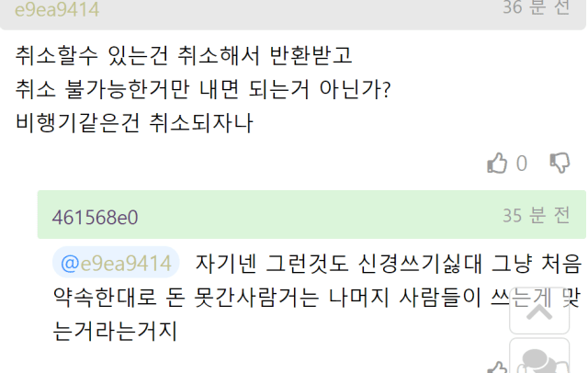This screenshot has height=373, width=588.
Task: Click the text "비행기같은건 취소되자나"
Action: [133, 122]
